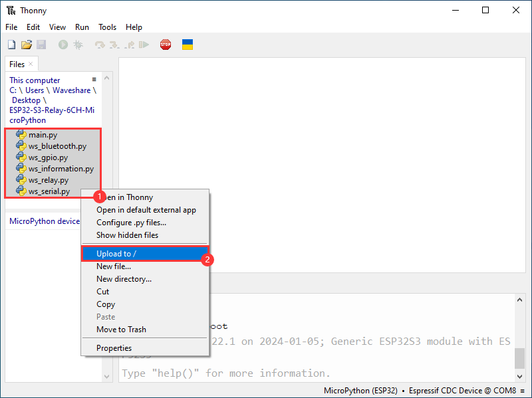Open This computer panel hamburger menu
The width and height of the screenshot is (532, 398).
[x=94, y=79]
